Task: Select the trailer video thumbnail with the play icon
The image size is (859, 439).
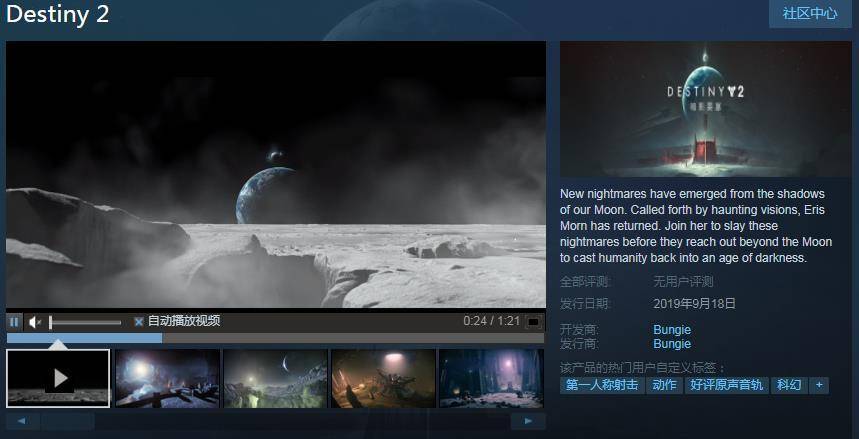Action: coord(58,379)
